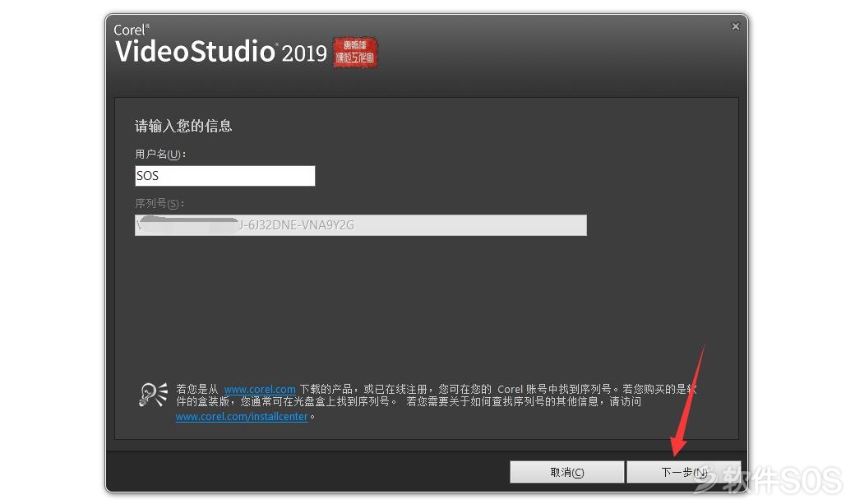Image resolution: width=855 pixels, height=504 pixels.
Task: Click the 序列号(S) label
Action: click(x=159, y=203)
